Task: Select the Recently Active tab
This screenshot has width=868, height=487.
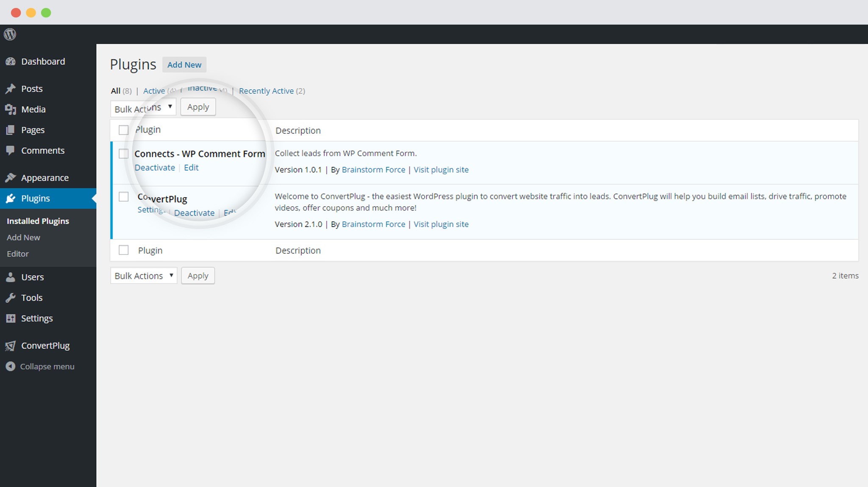Action: tap(267, 90)
